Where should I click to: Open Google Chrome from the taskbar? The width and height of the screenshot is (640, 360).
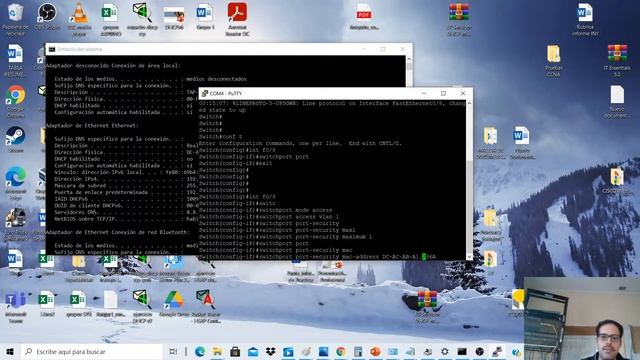[x=340, y=351]
